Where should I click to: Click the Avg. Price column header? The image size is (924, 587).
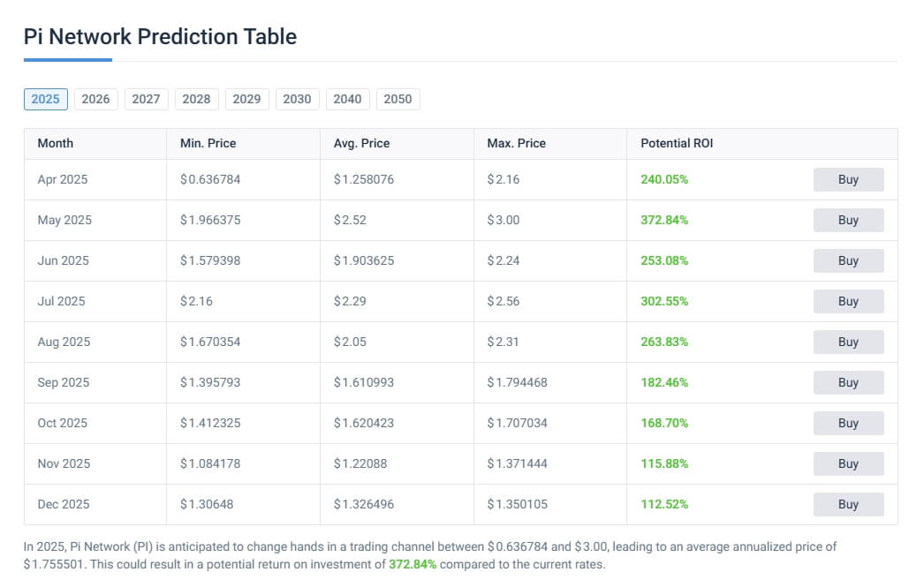(361, 143)
